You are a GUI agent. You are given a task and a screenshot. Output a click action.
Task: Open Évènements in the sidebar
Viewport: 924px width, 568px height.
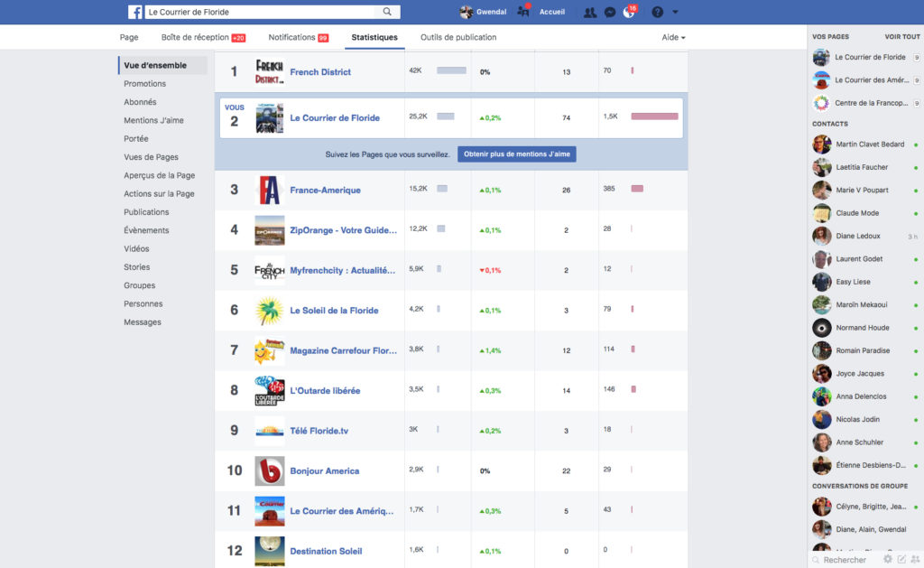(146, 230)
